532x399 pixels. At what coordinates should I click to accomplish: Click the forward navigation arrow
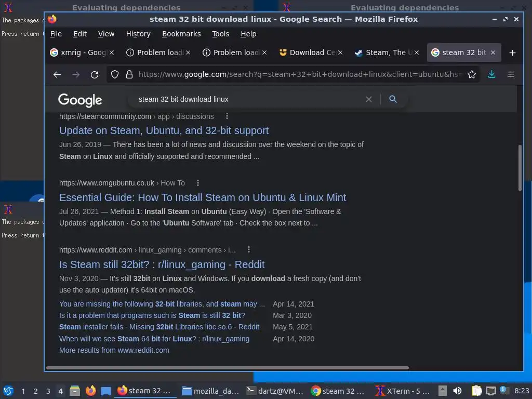pyautogui.click(x=76, y=75)
